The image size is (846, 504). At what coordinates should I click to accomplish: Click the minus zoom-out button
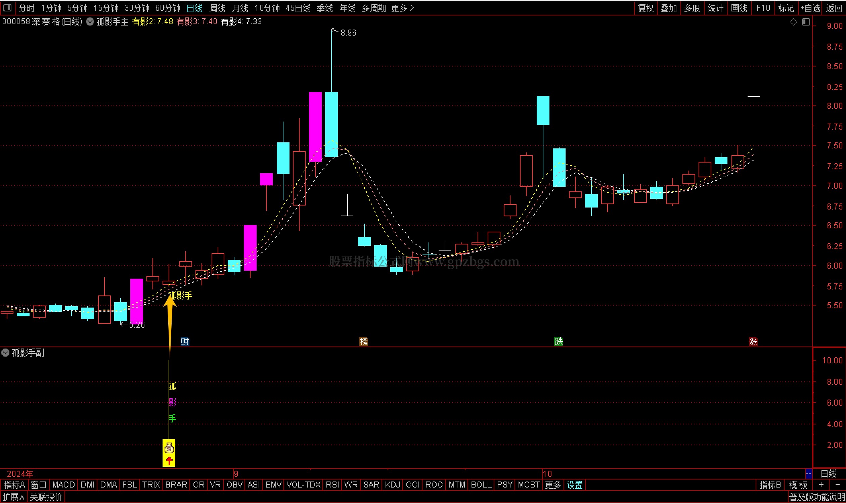click(837, 485)
